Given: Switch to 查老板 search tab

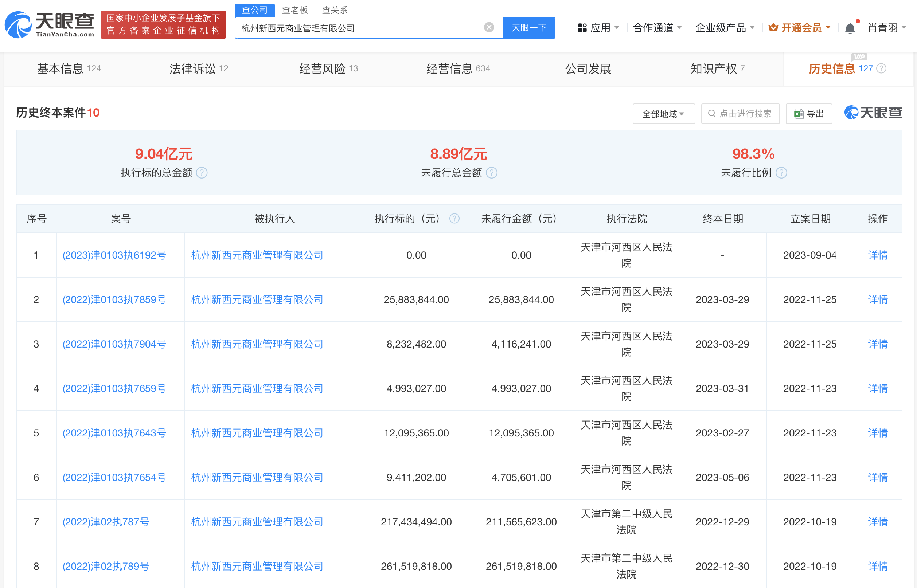Looking at the screenshot, I should coord(294,10).
